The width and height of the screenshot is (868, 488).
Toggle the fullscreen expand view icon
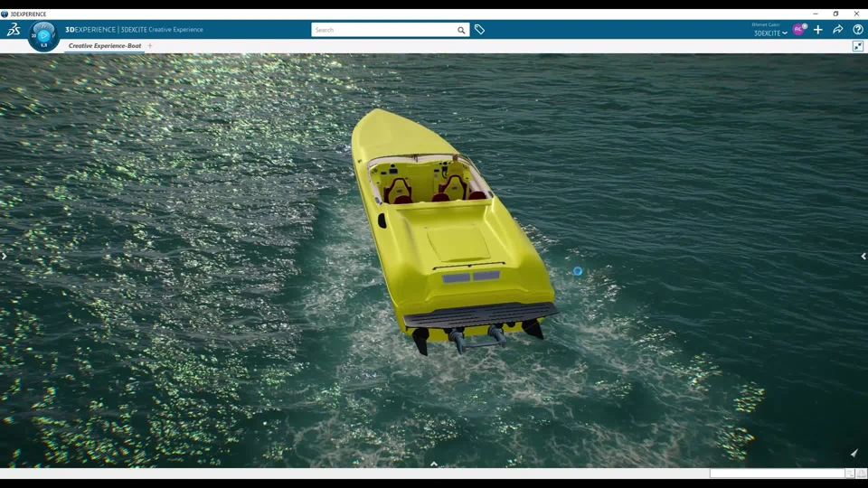coord(858,46)
